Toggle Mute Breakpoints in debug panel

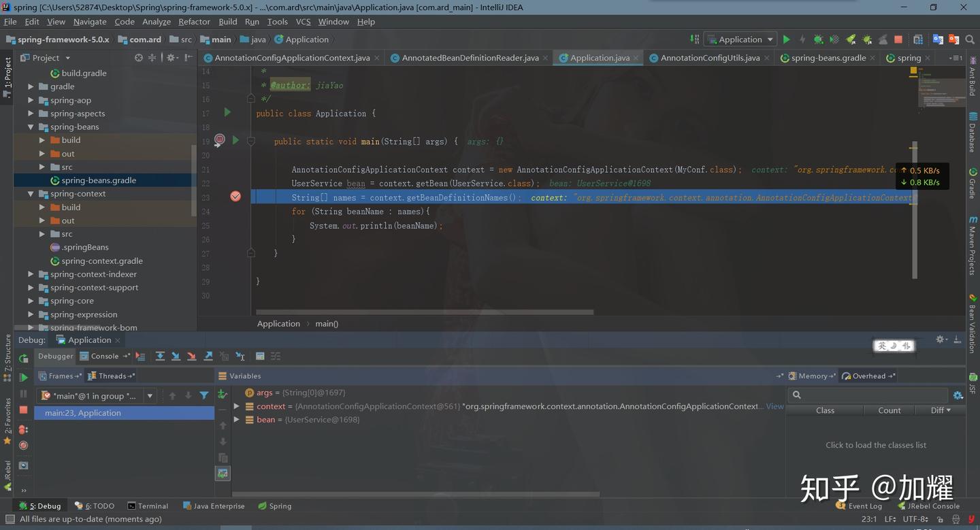(x=23, y=446)
